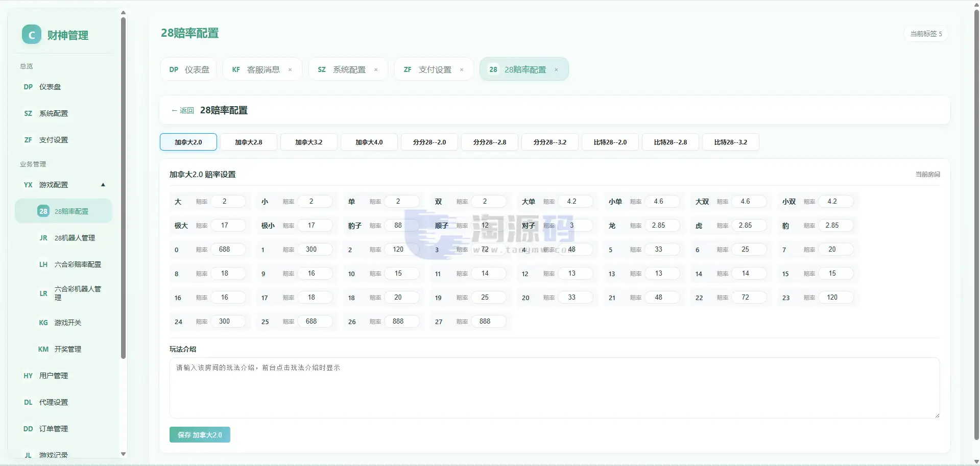Click the green C logo icon
Image resolution: width=980 pixels, height=466 pixels.
pos(31,35)
